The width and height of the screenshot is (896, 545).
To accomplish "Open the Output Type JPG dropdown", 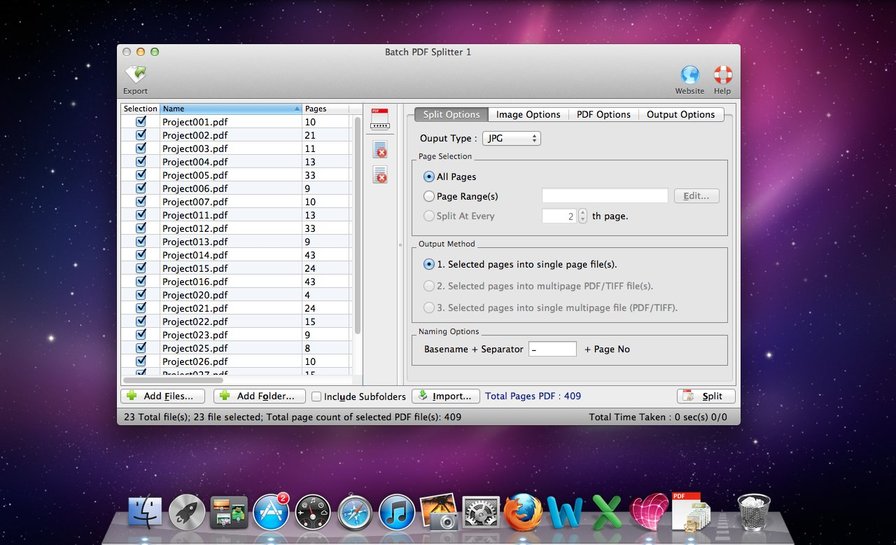I will click(511, 138).
